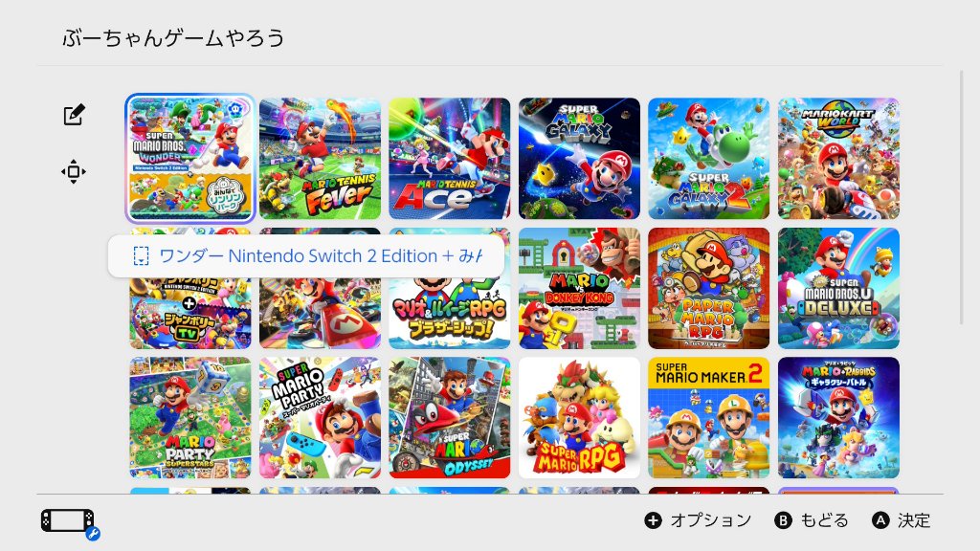Image resolution: width=980 pixels, height=551 pixels.
Task: Open Mario vs. Donkey Kong tile
Action: tap(579, 288)
